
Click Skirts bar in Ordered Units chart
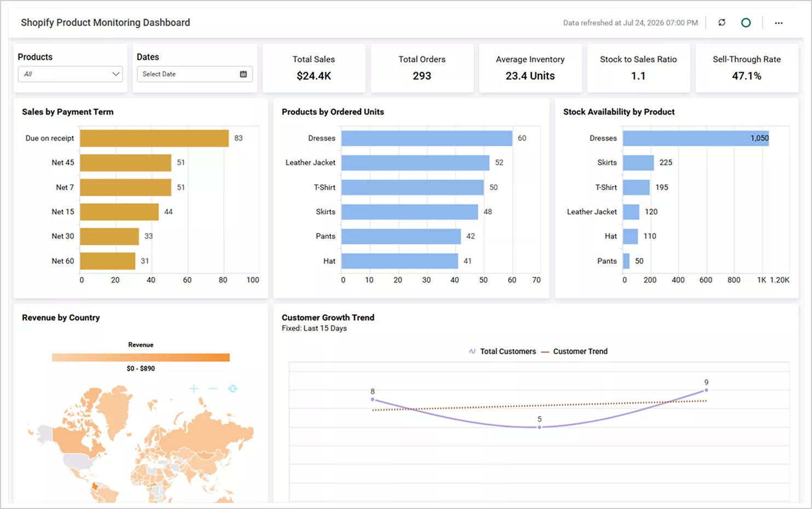point(410,212)
